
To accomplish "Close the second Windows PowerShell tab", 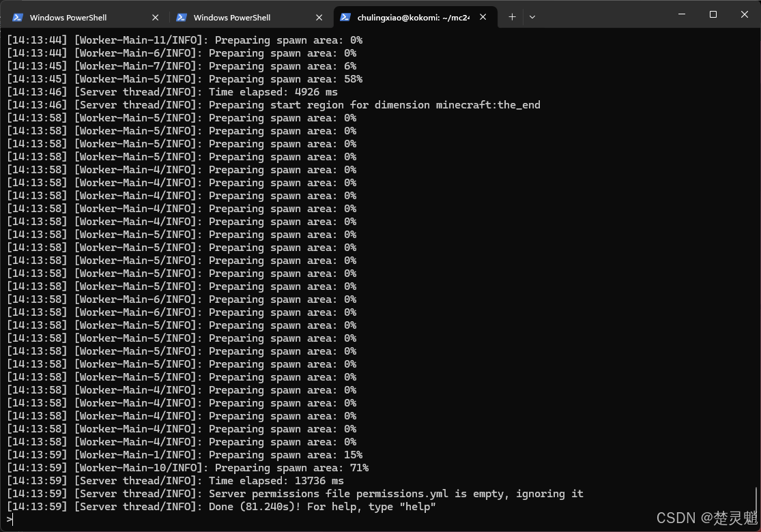I will click(x=319, y=18).
